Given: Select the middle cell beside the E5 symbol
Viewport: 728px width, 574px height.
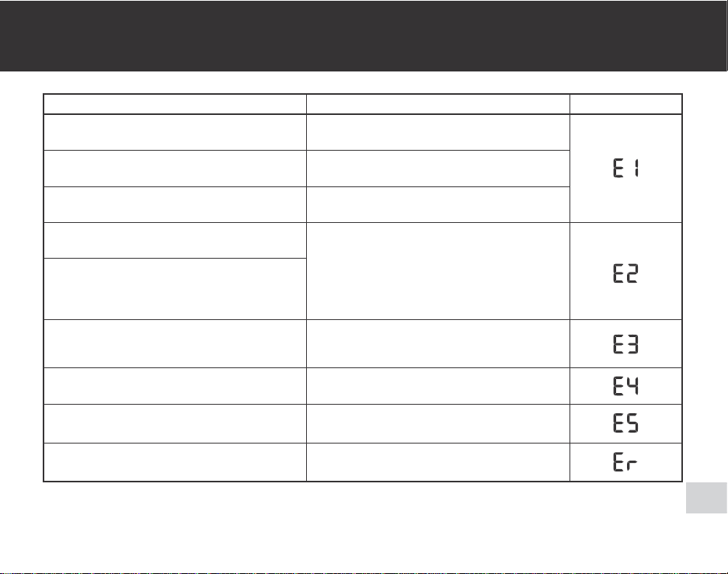Looking at the screenshot, I should pyautogui.click(x=438, y=423).
